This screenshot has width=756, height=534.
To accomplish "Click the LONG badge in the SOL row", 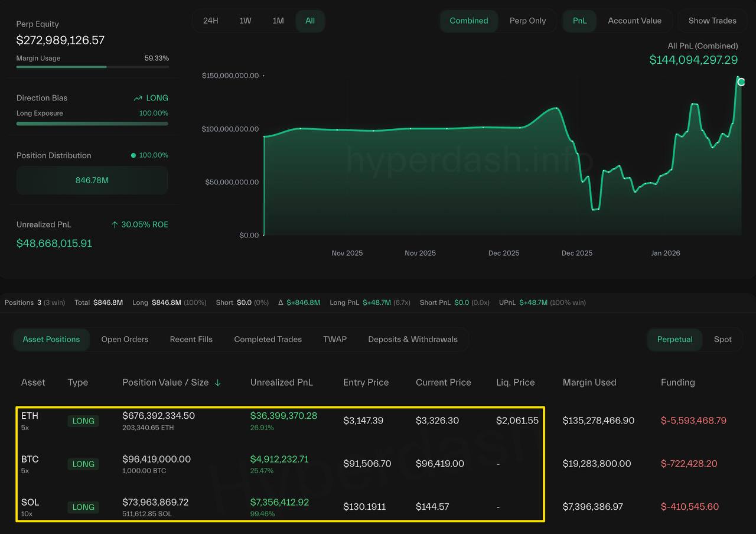I will pos(83,507).
